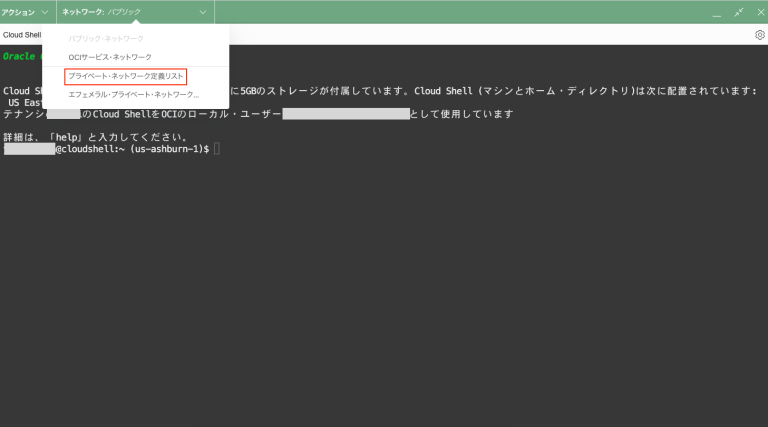Click the green Oracle text in terminal
This screenshot has height=427, width=768.
(x=19, y=56)
